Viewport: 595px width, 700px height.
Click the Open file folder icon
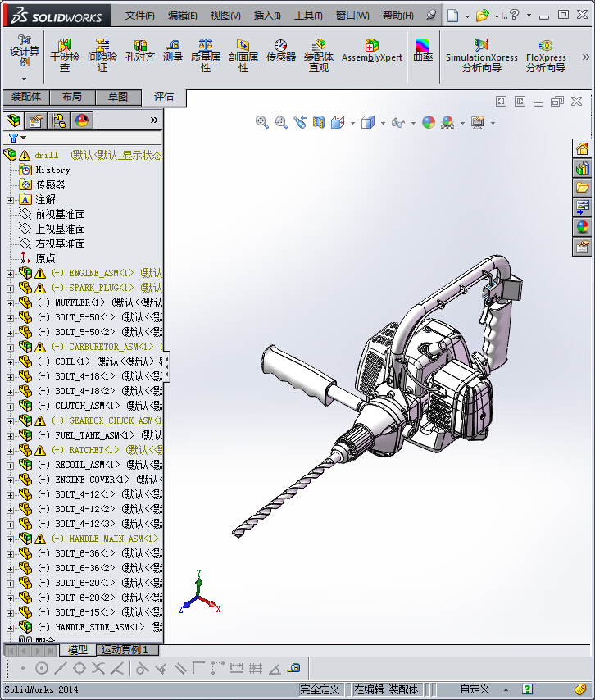[x=482, y=16]
